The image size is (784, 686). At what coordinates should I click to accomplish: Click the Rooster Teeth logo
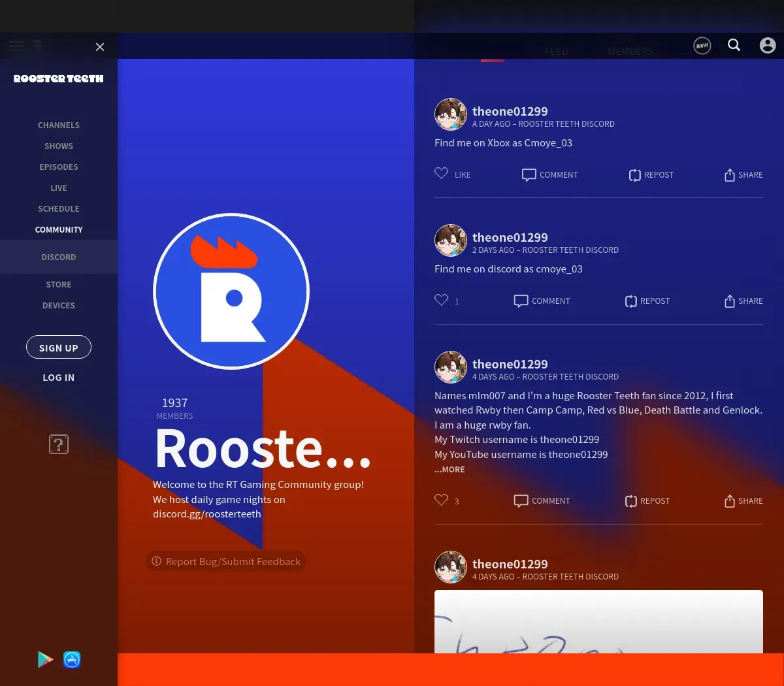coord(59,78)
